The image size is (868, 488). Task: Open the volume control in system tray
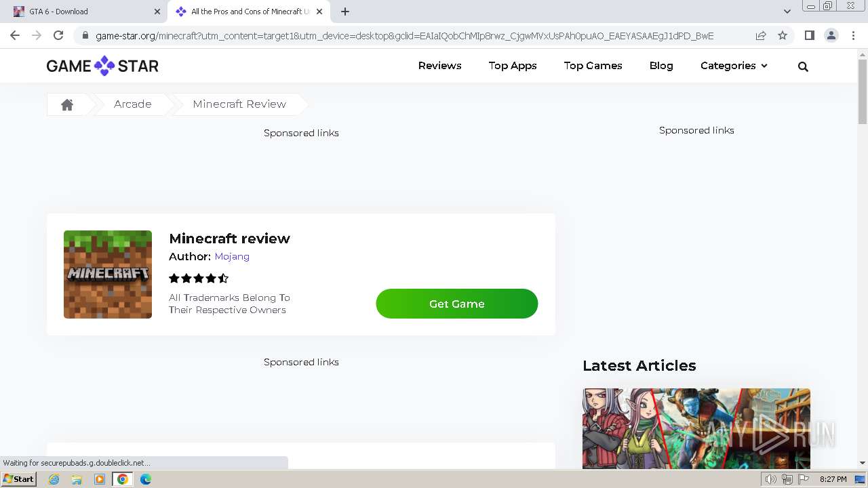(770, 479)
